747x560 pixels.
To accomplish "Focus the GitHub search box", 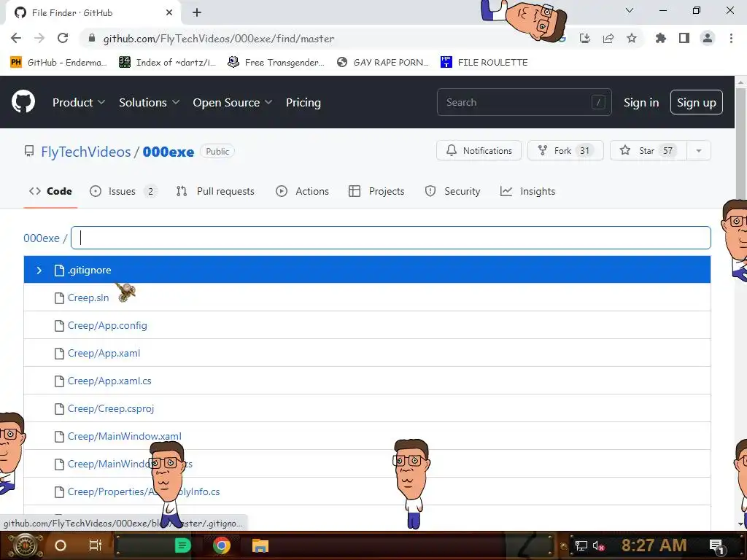I will point(524,102).
